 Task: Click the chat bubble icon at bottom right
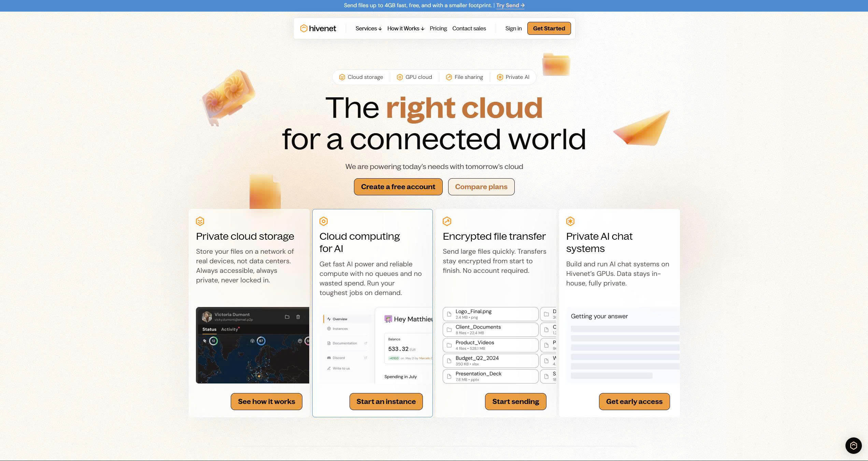click(x=853, y=446)
